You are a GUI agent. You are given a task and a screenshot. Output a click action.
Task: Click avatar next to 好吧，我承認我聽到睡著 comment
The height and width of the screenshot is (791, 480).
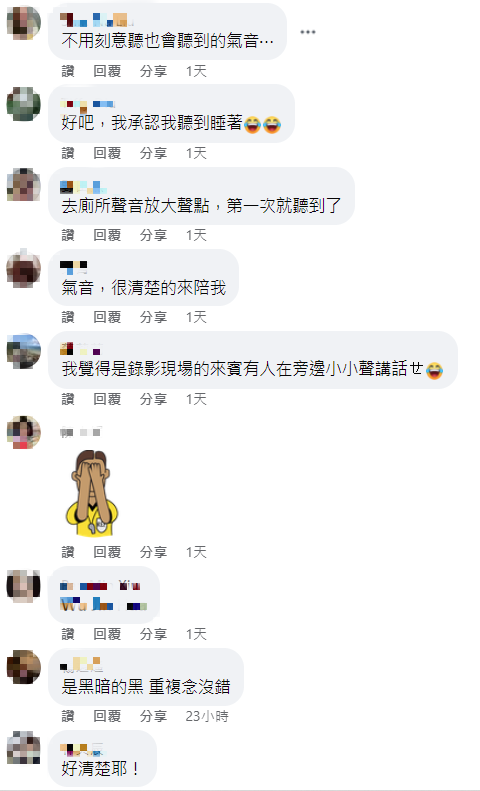point(24,104)
